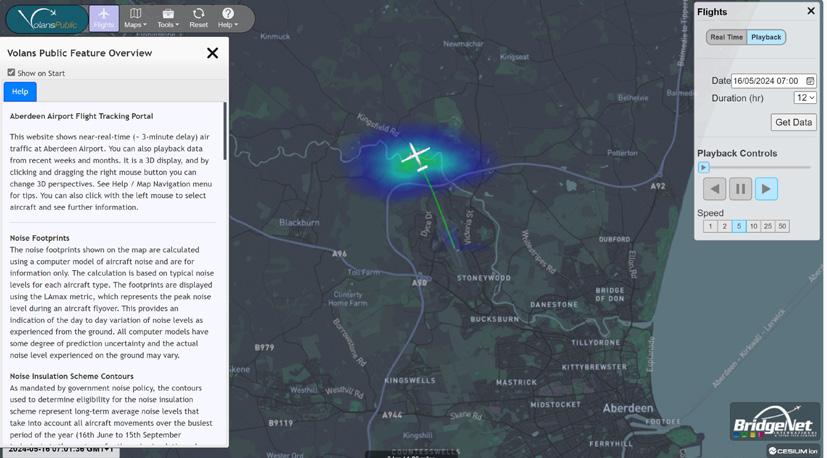Switch to Playback mode
Screen dimensions: 827x458
(x=766, y=37)
